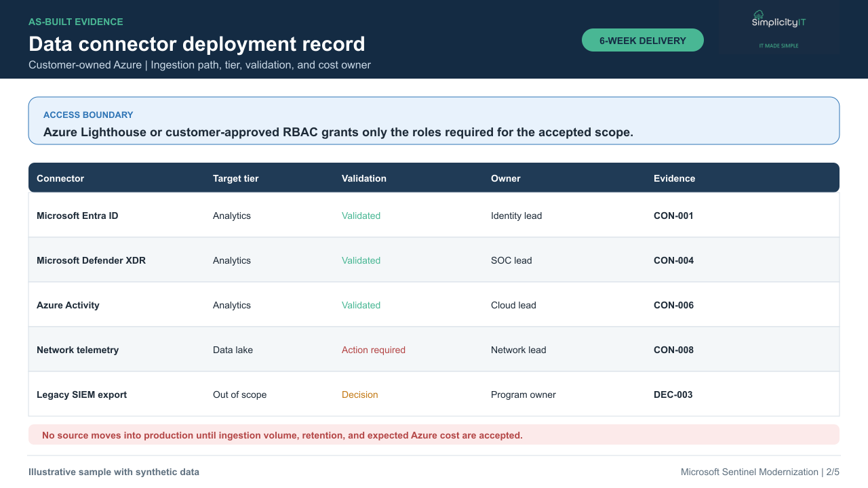This screenshot has width=868, height=488.
Task: Select the Network telemetry connector cell
Action: tap(77, 350)
